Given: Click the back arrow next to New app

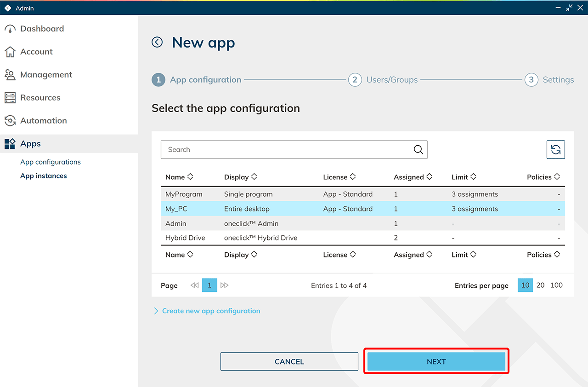Looking at the screenshot, I should click(x=157, y=42).
